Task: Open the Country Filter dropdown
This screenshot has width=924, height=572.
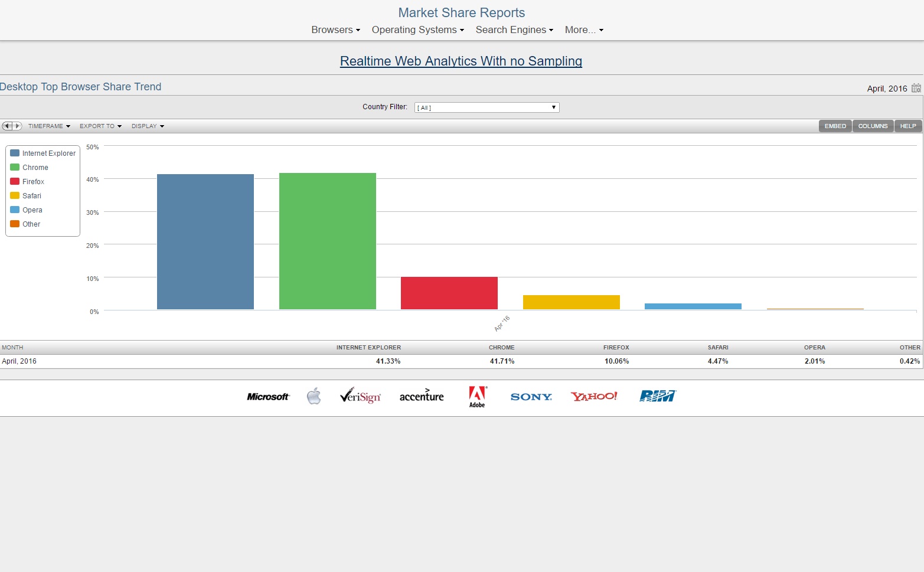Action: (487, 107)
